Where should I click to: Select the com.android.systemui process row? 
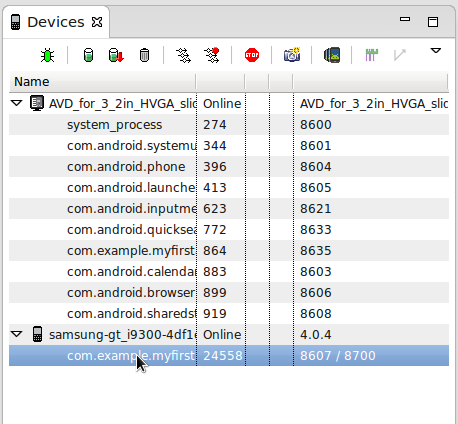click(x=229, y=146)
